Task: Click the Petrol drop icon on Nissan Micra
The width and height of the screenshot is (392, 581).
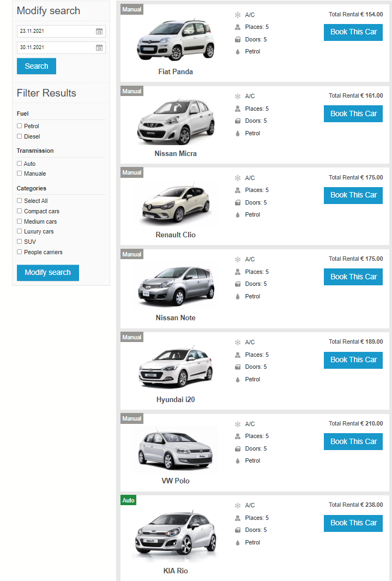Action: point(238,134)
